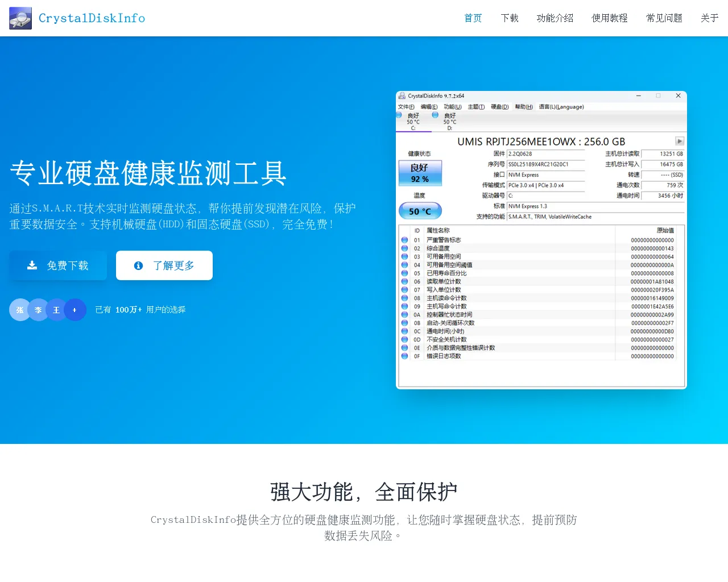
Task: Click the paragraph starting CrystalDiskInfo提供全方位
Action: click(364, 528)
